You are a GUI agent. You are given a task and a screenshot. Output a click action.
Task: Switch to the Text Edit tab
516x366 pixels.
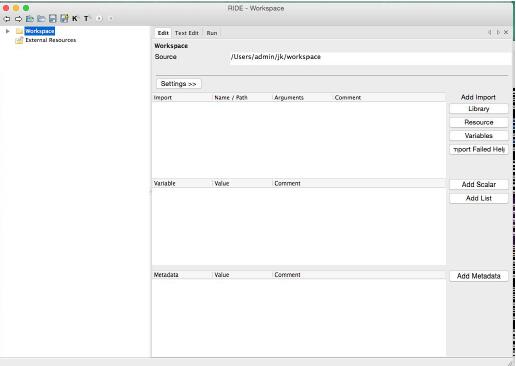point(187,33)
